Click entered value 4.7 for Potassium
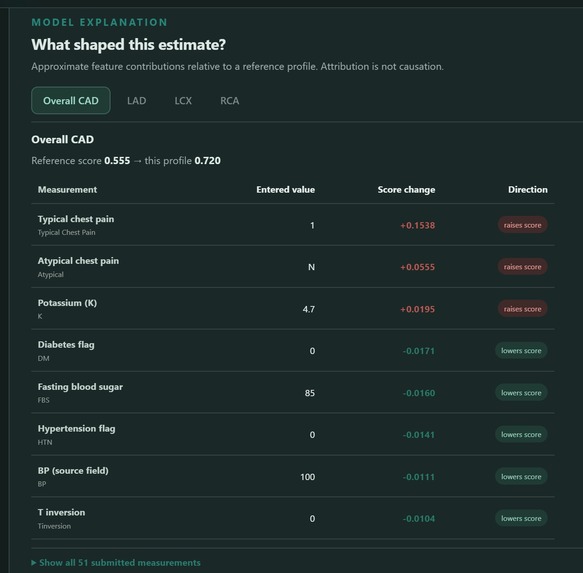The width and height of the screenshot is (583, 573). tap(309, 309)
